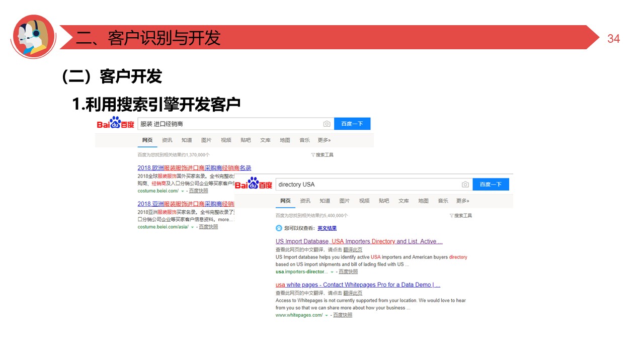
Task: Open 搜索工具 filter above US Import Database results
Action: pos(461,216)
